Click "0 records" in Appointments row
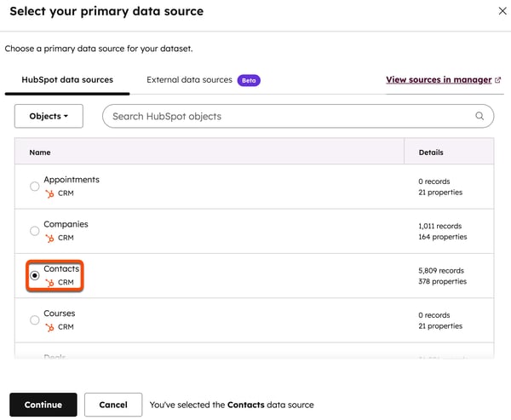Screen dimensions: 511x420 tap(434, 181)
